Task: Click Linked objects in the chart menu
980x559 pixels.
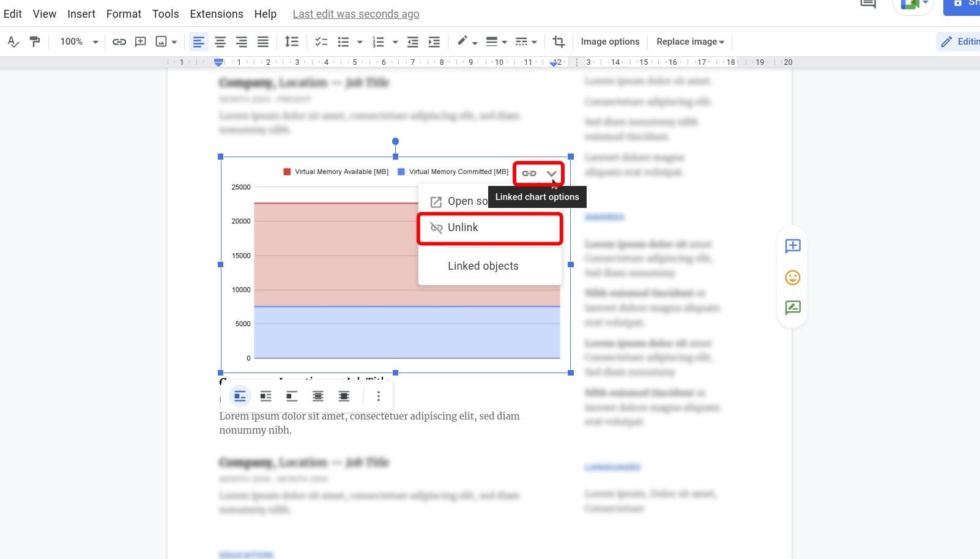Action: click(483, 265)
